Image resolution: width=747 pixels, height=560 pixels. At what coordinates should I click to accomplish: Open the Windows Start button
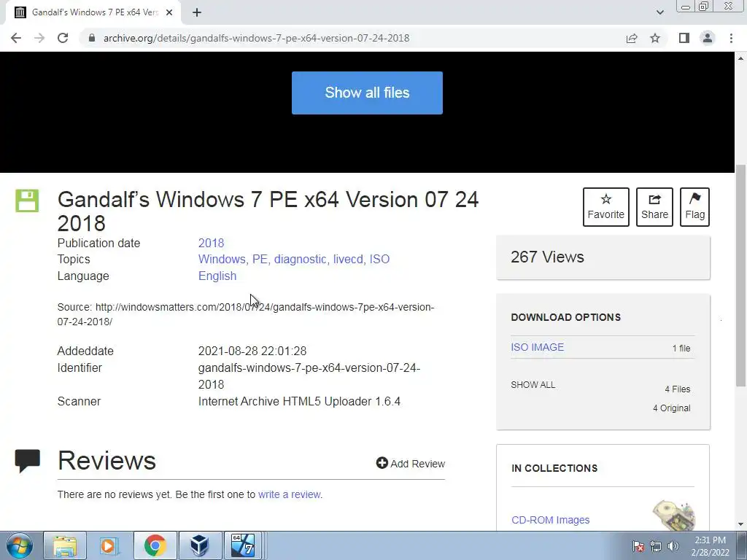(20, 545)
